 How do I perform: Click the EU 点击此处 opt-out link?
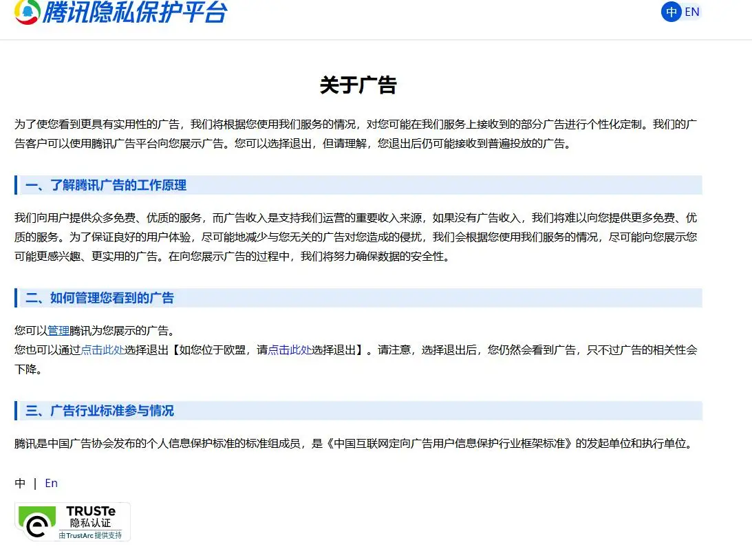290,349
